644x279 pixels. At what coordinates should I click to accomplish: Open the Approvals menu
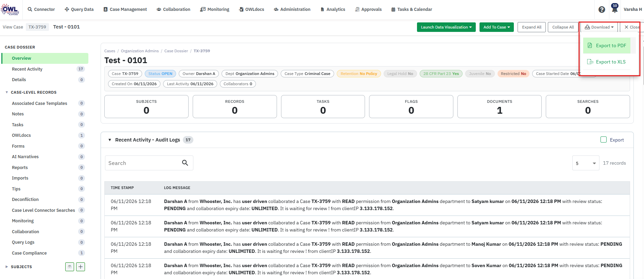click(x=368, y=10)
